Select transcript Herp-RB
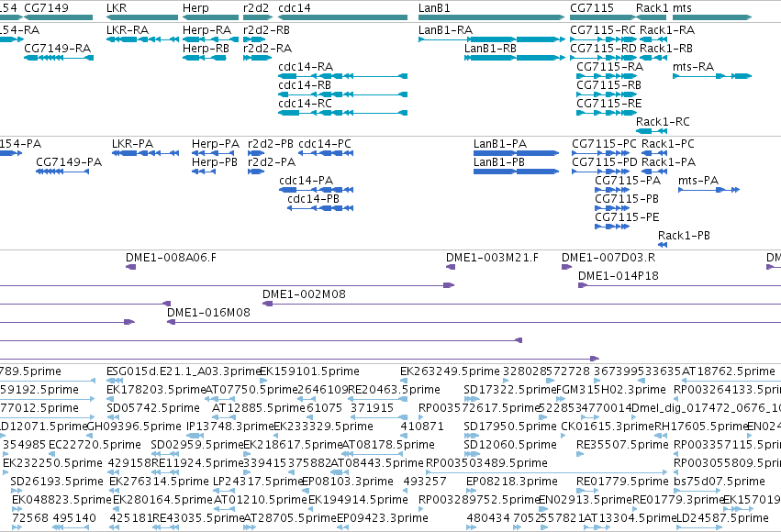The height and width of the screenshot is (532, 781). pos(206,58)
